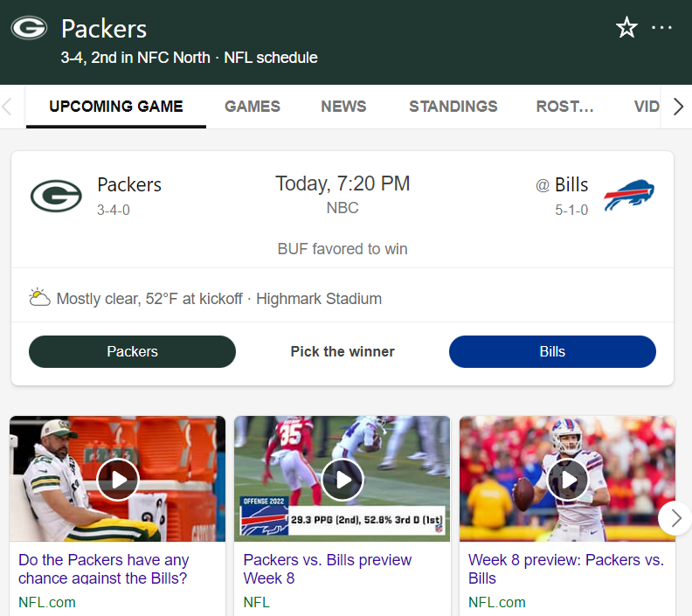The width and height of the screenshot is (692, 616).
Task: Click the Packers title in header
Action: pos(104,29)
